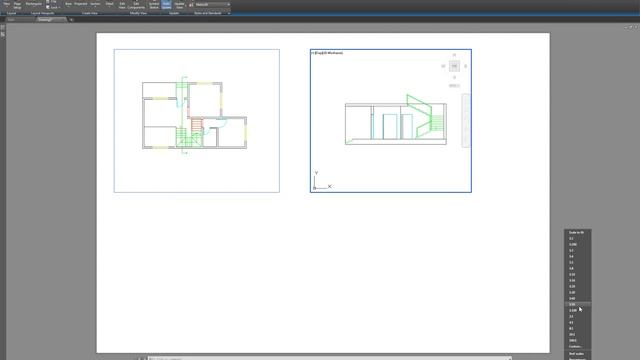Click the New layout button in the ribbon
Viewport: 640px width, 360px height.
tap(7, 4)
